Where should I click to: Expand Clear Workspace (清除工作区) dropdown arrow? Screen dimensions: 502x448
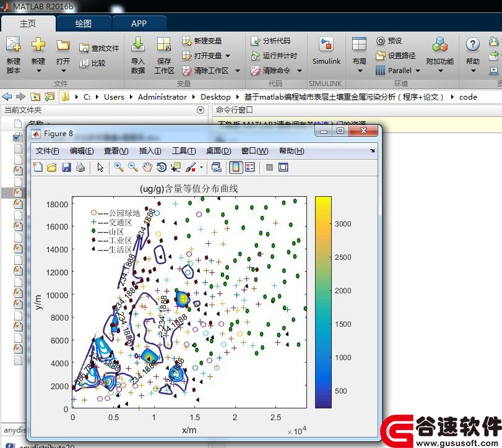[238, 71]
